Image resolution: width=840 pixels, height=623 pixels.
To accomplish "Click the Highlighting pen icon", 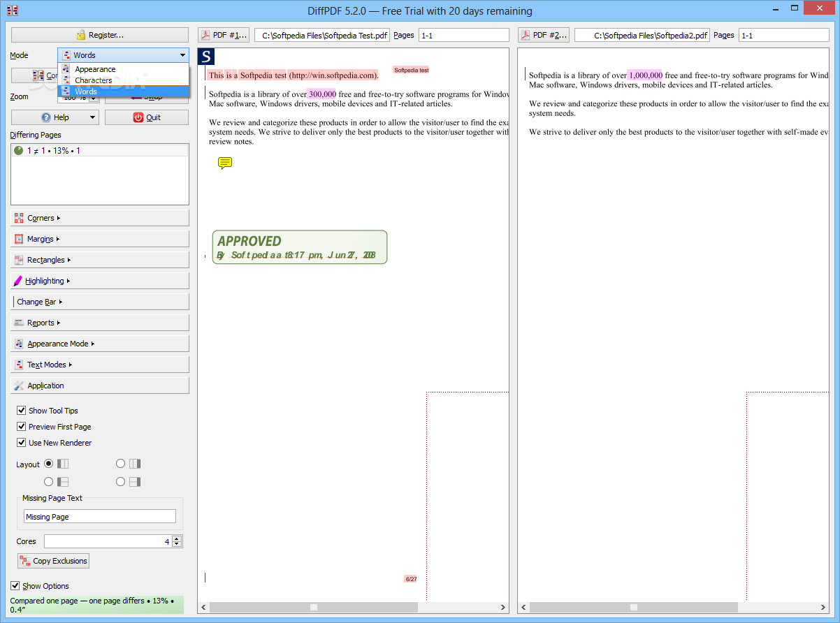I will (18, 281).
